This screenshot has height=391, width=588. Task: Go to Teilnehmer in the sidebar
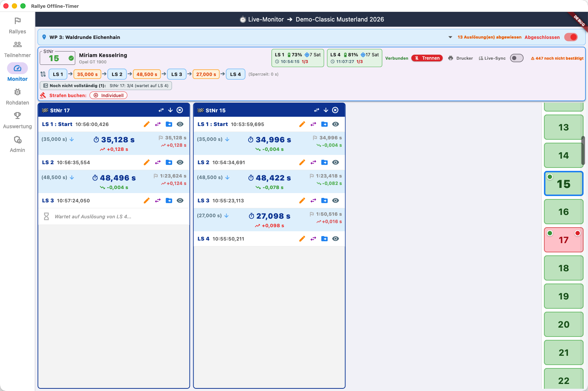click(x=17, y=49)
